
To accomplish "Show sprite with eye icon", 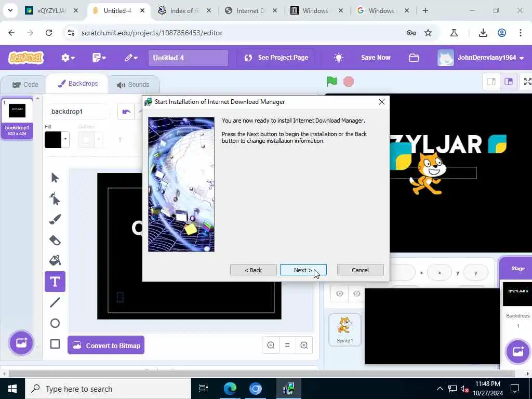I will [x=339, y=294].
